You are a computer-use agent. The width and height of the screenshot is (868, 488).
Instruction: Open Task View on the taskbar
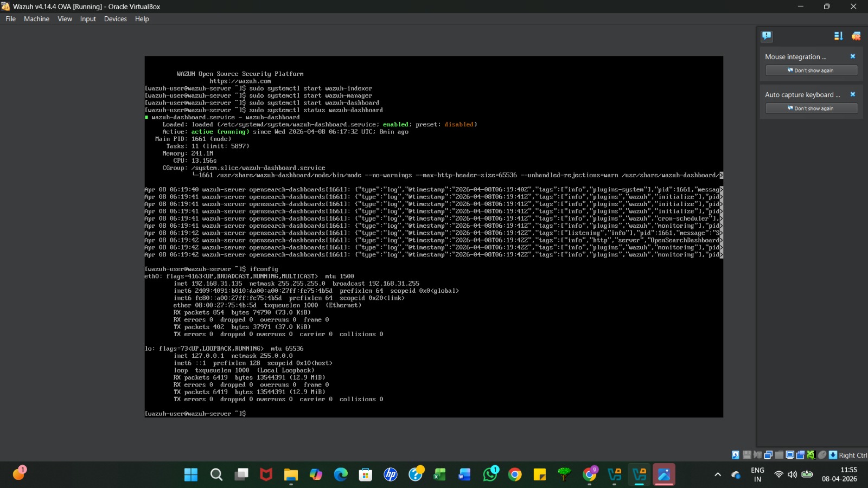click(241, 475)
